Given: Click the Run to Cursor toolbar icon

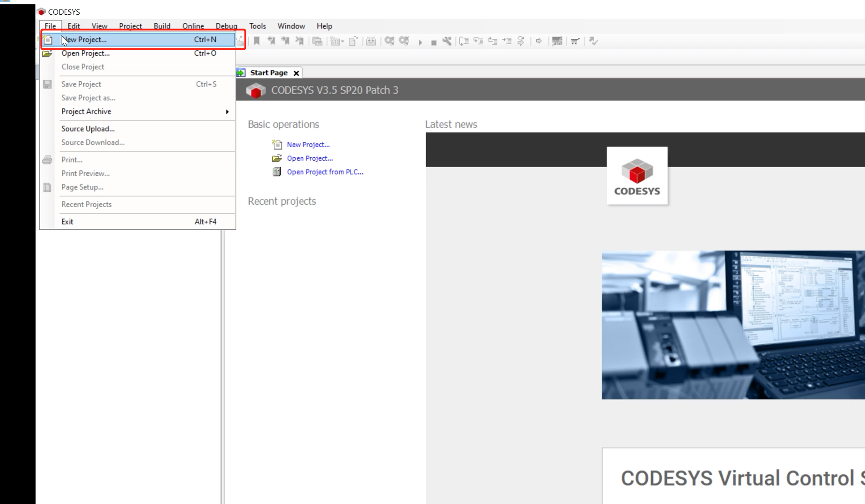Looking at the screenshot, I should coord(507,41).
